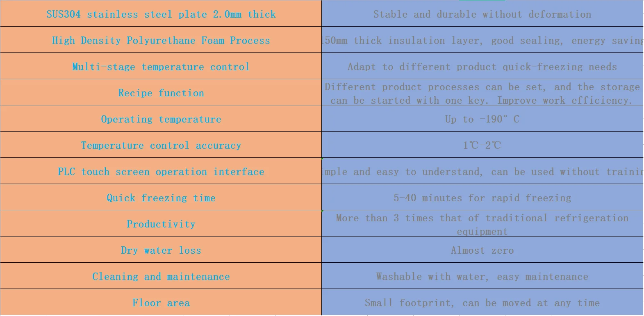This screenshot has height=316, width=644.
Task: Select the 'Productivity' cell
Action: coord(161,223)
